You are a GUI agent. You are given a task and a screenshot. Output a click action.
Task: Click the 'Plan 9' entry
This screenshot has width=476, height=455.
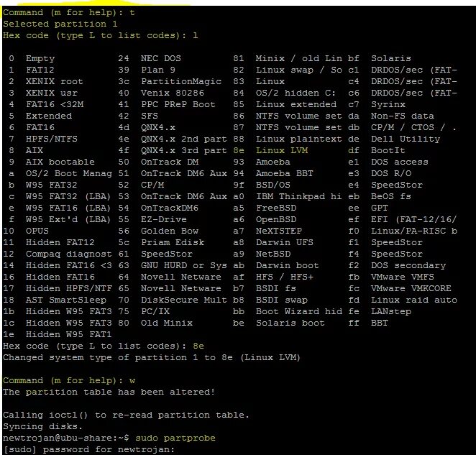point(158,70)
